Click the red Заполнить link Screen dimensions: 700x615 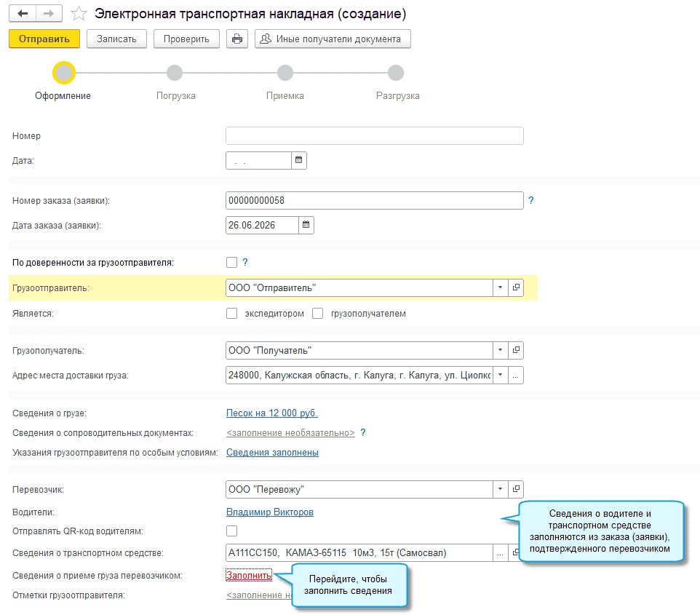point(249,575)
